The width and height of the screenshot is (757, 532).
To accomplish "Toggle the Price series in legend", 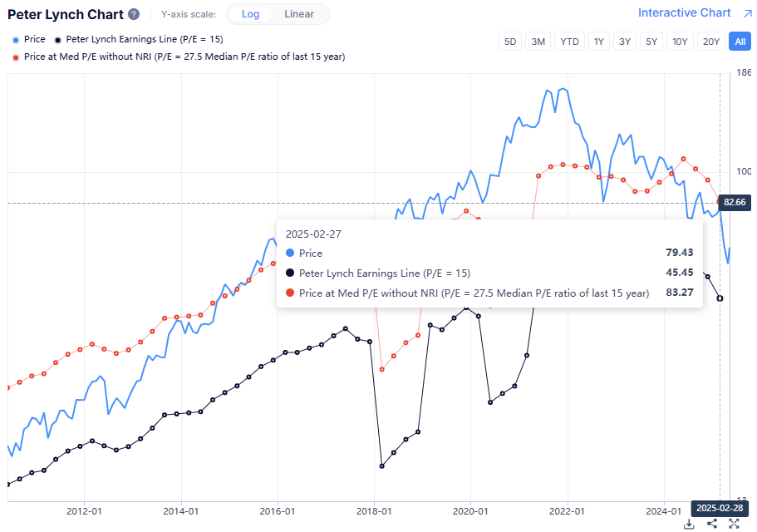I will (x=30, y=39).
